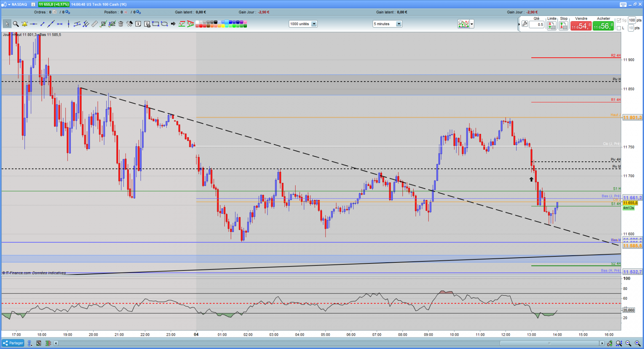Select the red triangle pattern tool
644x349 pixels.
pos(190,24)
